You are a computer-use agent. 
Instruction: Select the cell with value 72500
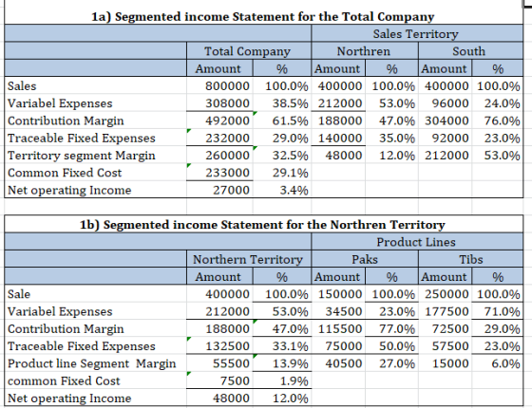click(445, 328)
